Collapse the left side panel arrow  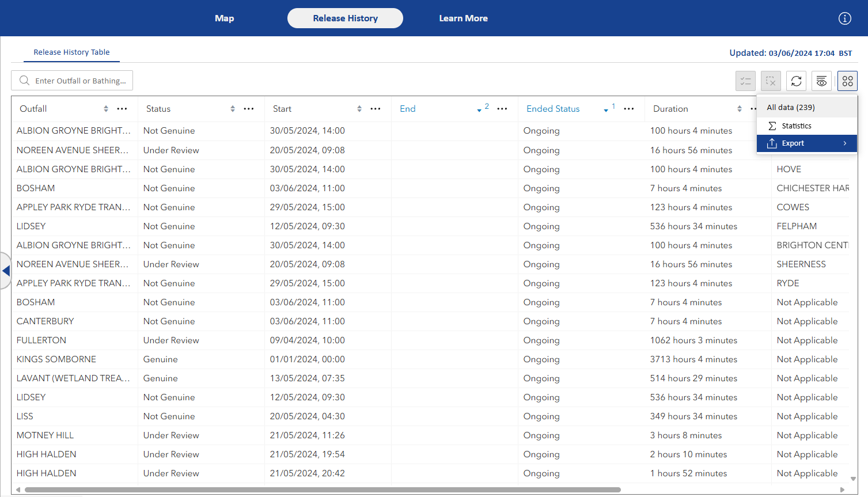[x=6, y=271]
